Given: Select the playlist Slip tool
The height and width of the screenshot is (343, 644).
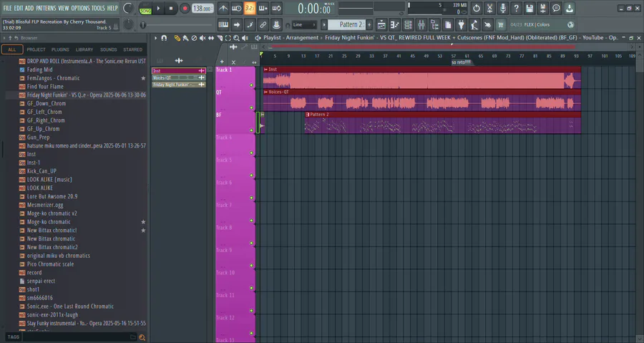Looking at the screenshot, I should [x=211, y=38].
